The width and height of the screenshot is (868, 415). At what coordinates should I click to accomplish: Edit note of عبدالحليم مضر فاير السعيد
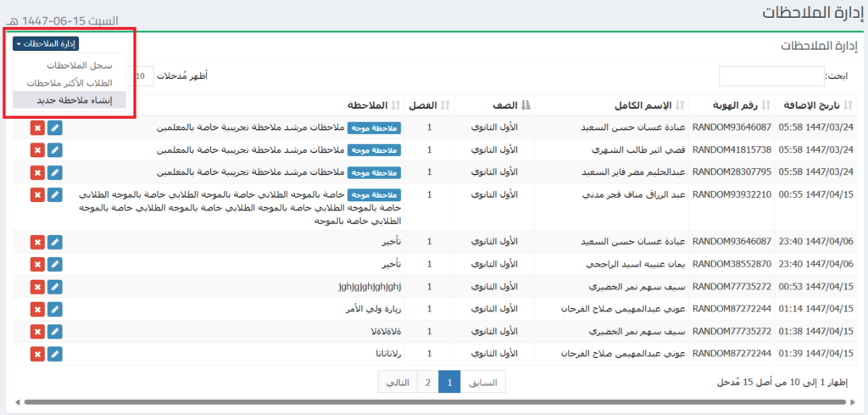tap(55, 172)
